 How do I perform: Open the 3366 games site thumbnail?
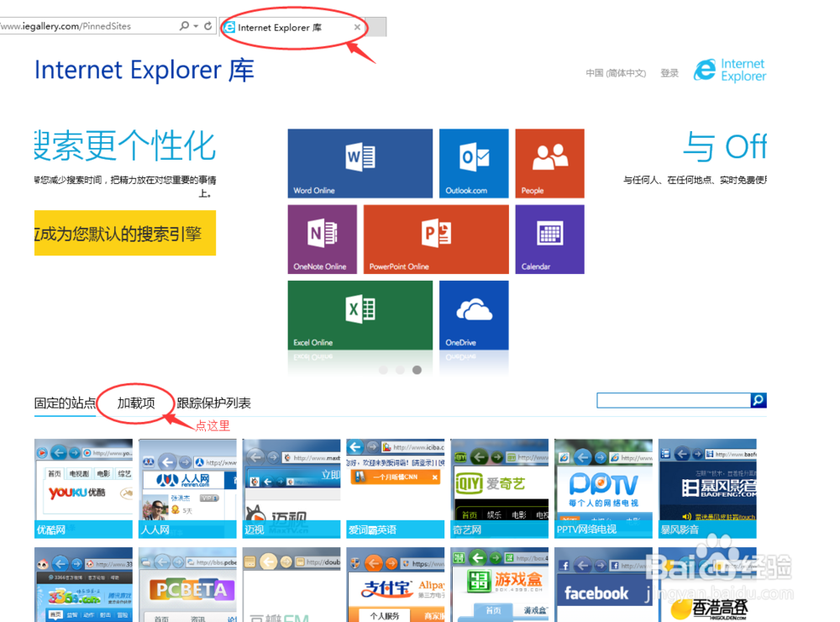[83, 584]
